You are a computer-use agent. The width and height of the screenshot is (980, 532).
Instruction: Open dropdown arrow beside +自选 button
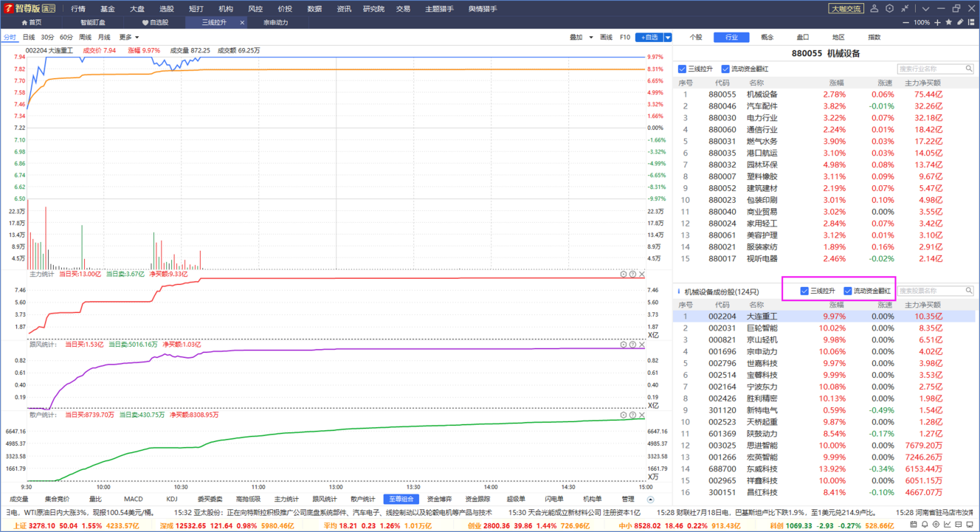click(x=668, y=37)
